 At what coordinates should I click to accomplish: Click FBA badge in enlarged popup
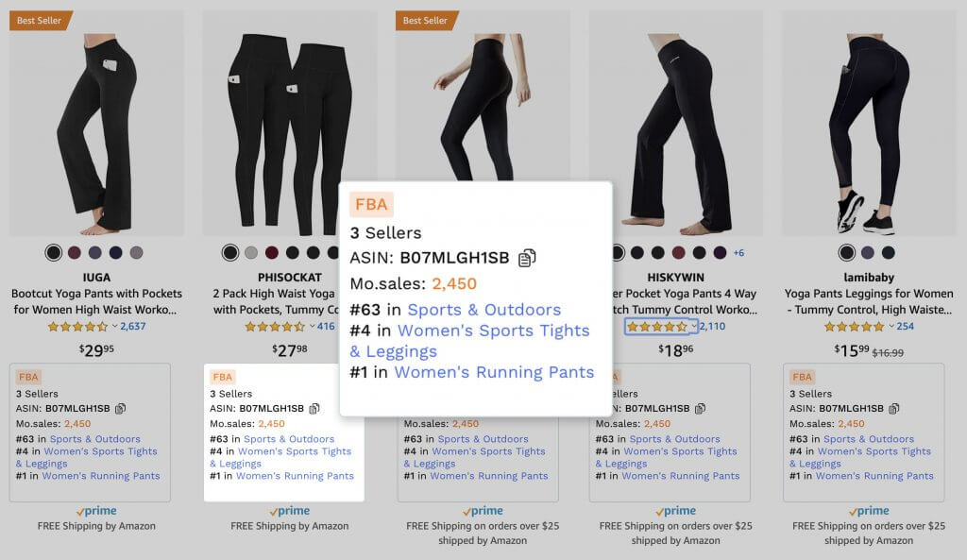tap(371, 204)
